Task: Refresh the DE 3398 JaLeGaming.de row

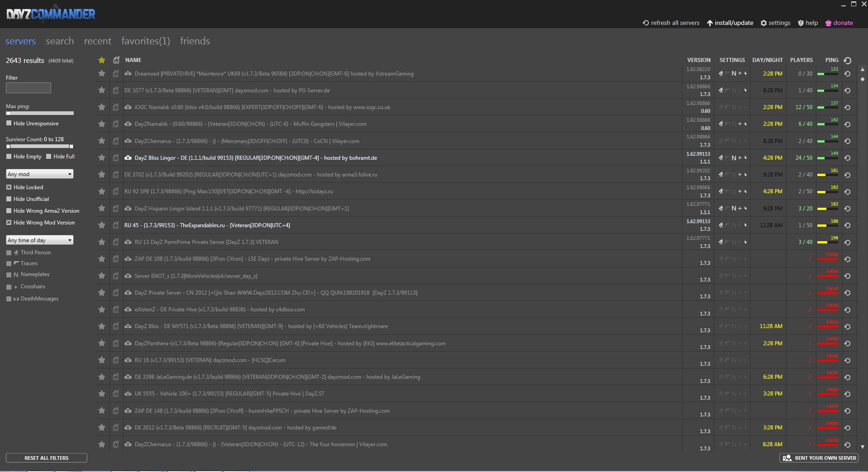Action: point(848,377)
